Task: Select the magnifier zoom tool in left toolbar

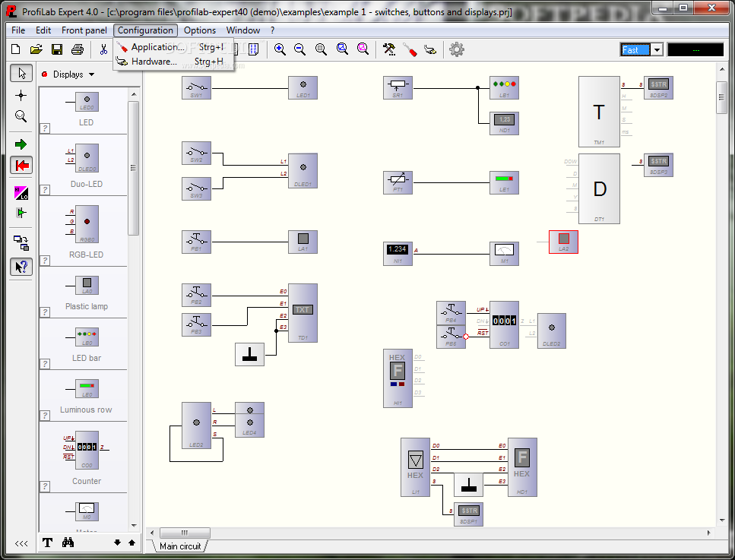Action: 21,116
